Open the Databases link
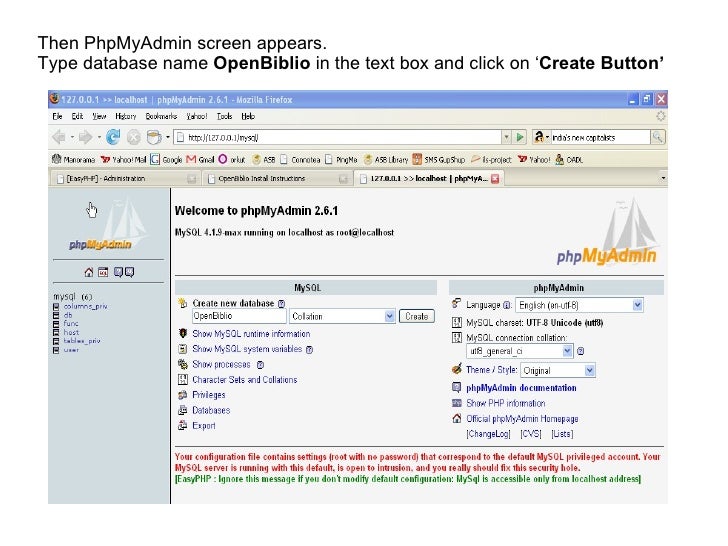Screen dimensions: 728x546 pyautogui.click(x=211, y=410)
